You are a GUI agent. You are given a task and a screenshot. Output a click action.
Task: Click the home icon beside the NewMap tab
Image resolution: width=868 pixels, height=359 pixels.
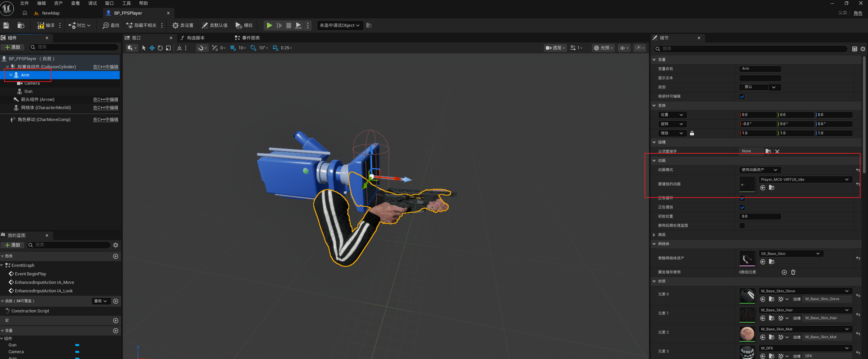pos(25,13)
